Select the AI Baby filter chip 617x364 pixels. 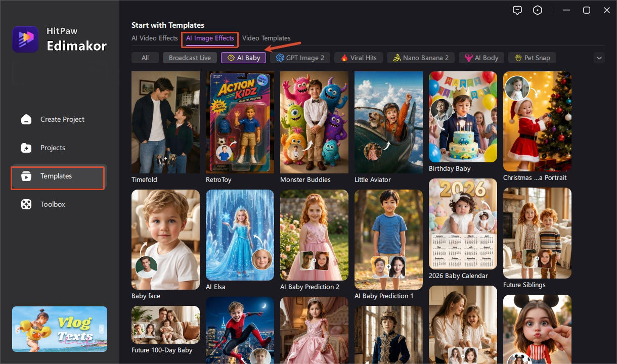click(243, 58)
